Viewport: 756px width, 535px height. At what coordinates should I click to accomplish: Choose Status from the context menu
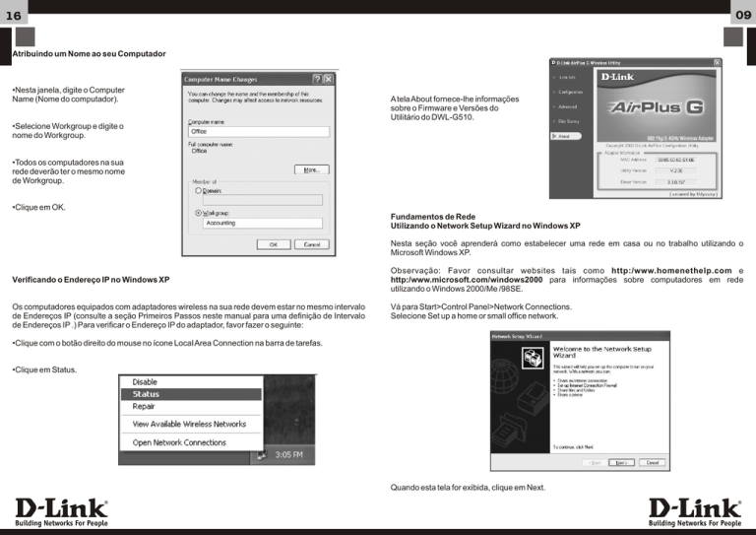tap(147, 393)
